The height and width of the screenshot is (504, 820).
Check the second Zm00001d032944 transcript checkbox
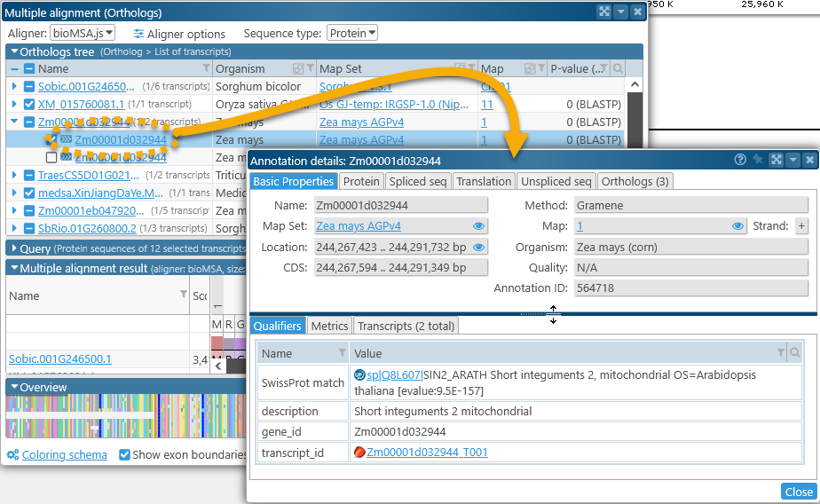51,157
